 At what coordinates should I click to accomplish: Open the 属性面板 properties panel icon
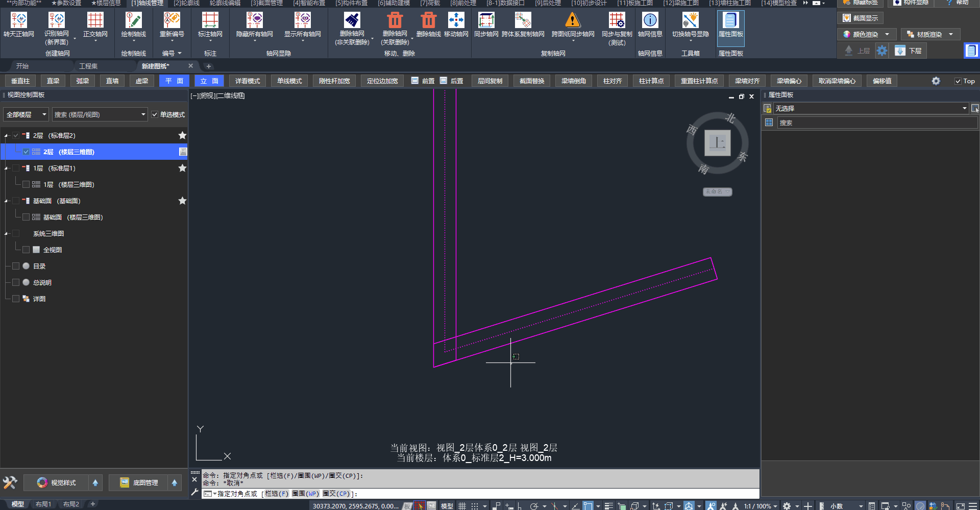click(730, 20)
